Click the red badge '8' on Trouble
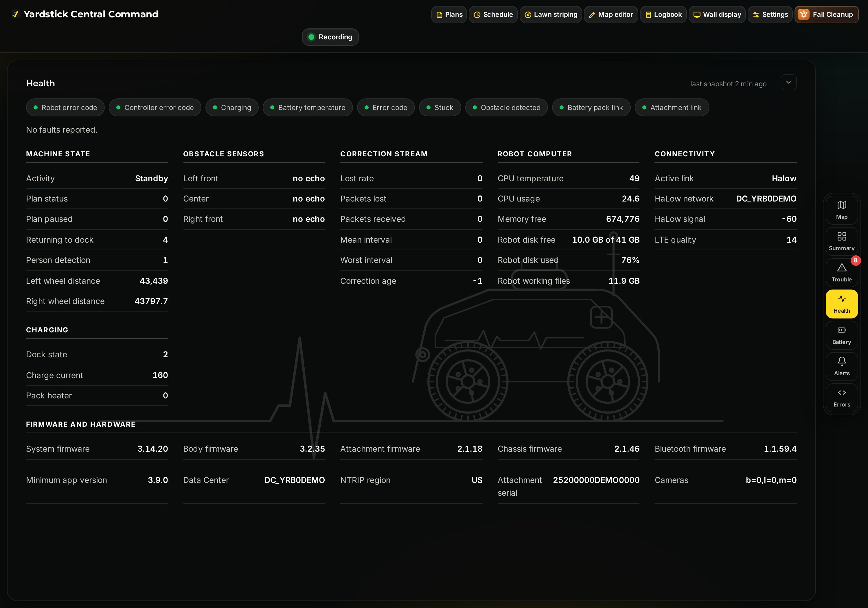 pyautogui.click(x=856, y=260)
